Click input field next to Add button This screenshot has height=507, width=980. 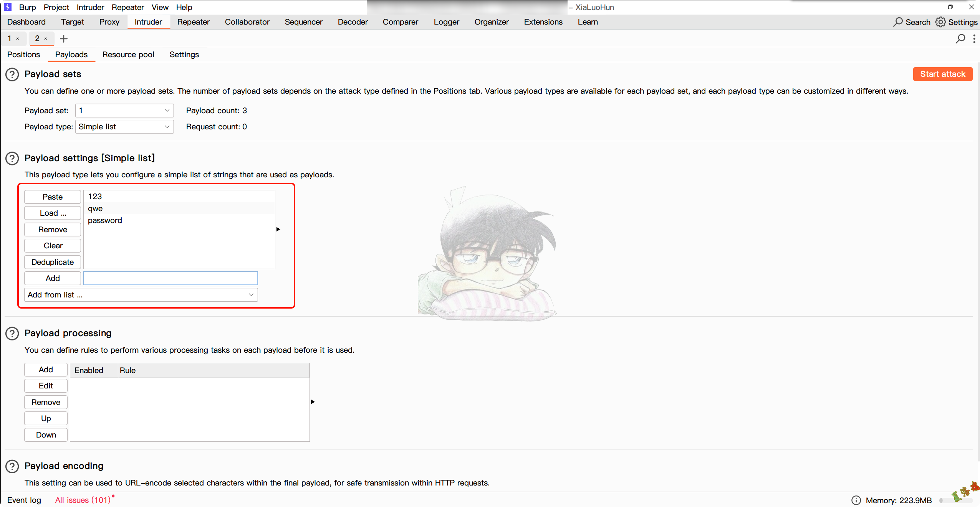point(170,278)
